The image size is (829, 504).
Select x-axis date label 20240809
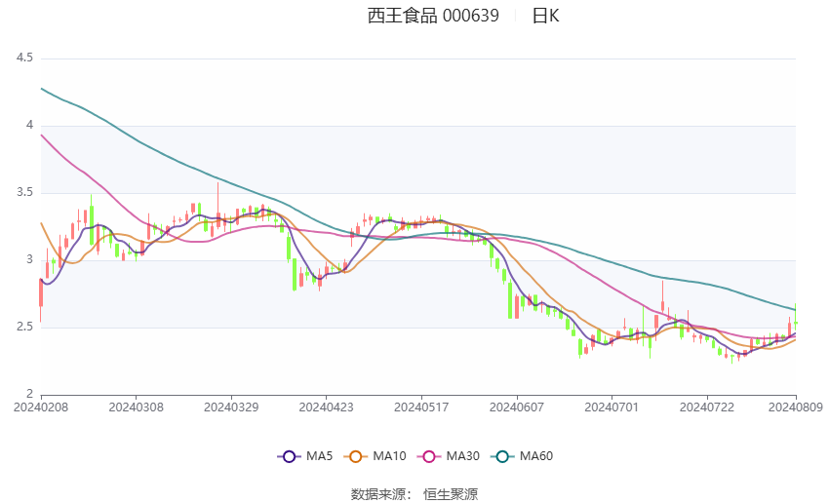click(x=796, y=407)
